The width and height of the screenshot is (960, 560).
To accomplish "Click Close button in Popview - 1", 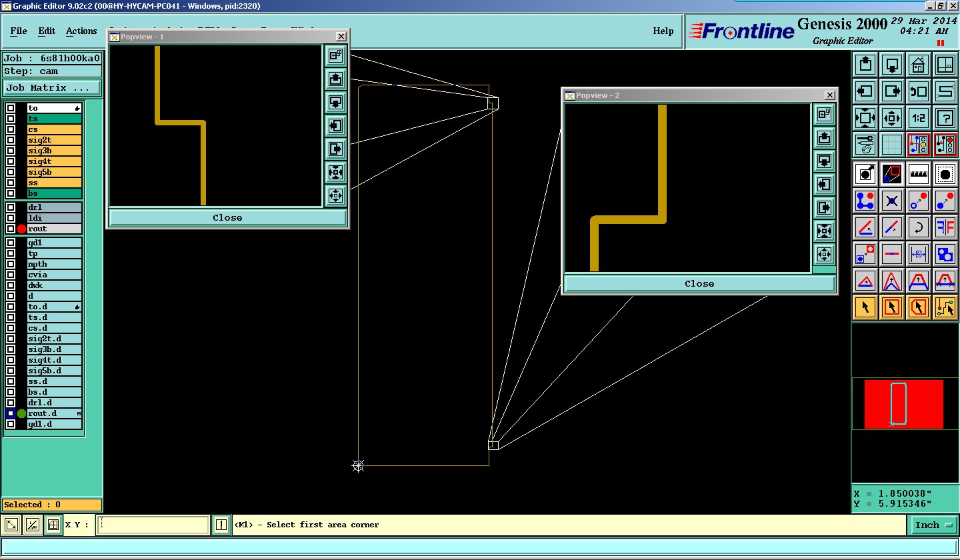I will pyautogui.click(x=227, y=218).
